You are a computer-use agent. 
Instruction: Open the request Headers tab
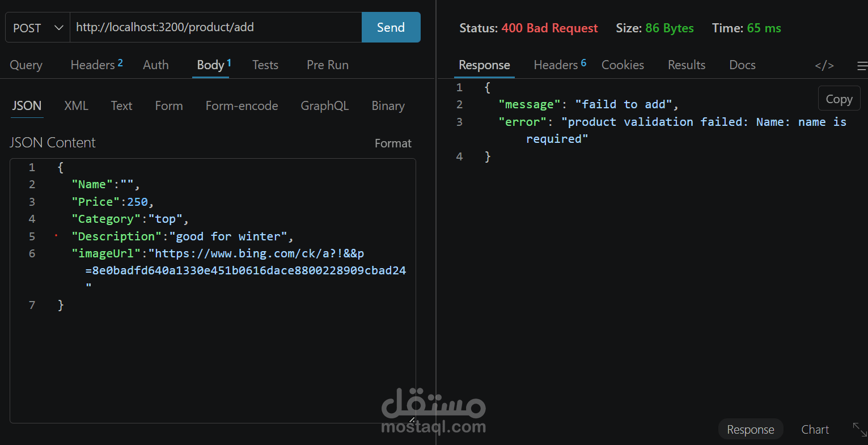(x=96, y=65)
